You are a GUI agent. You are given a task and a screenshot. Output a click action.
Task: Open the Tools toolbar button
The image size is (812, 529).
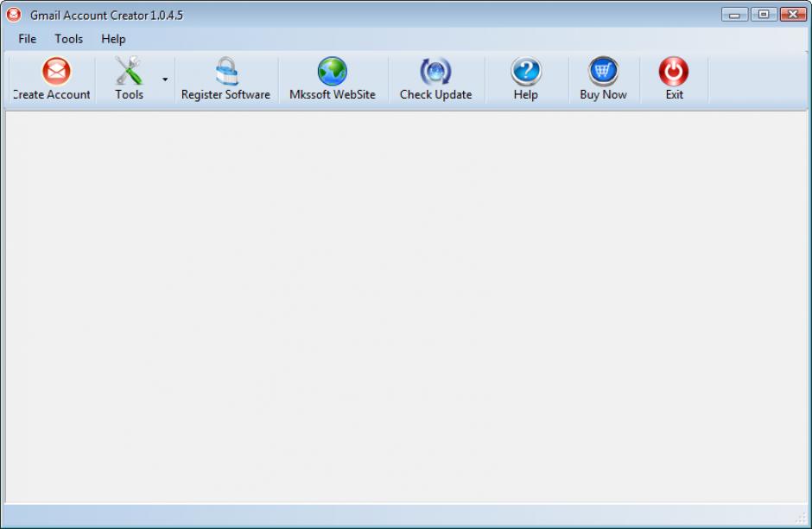click(x=129, y=79)
